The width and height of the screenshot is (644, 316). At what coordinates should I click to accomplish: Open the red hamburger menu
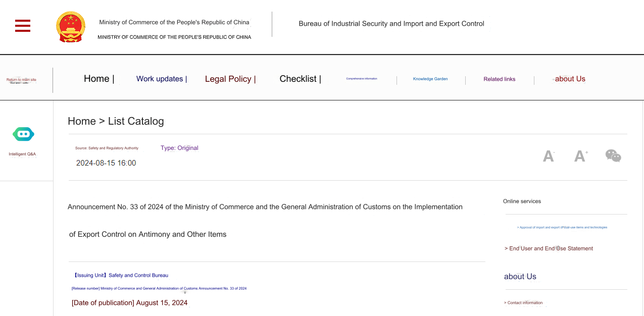coord(23,26)
